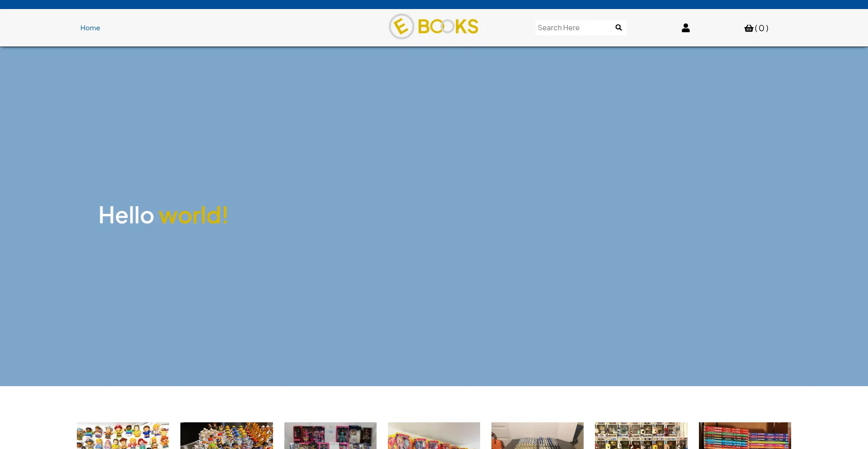Click the "Hello world!" banner heading
The height and width of the screenshot is (449, 868).
click(163, 215)
